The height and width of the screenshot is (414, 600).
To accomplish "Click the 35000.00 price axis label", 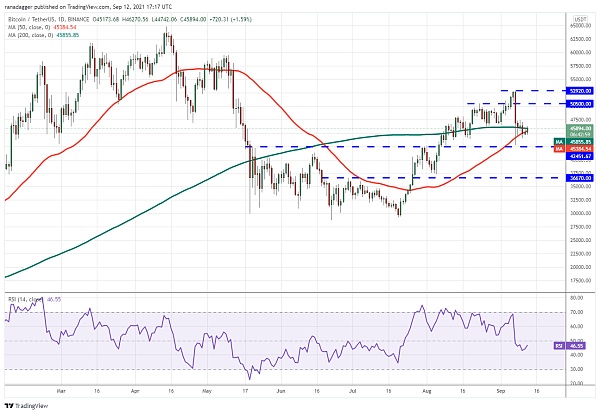I will (580, 186).
